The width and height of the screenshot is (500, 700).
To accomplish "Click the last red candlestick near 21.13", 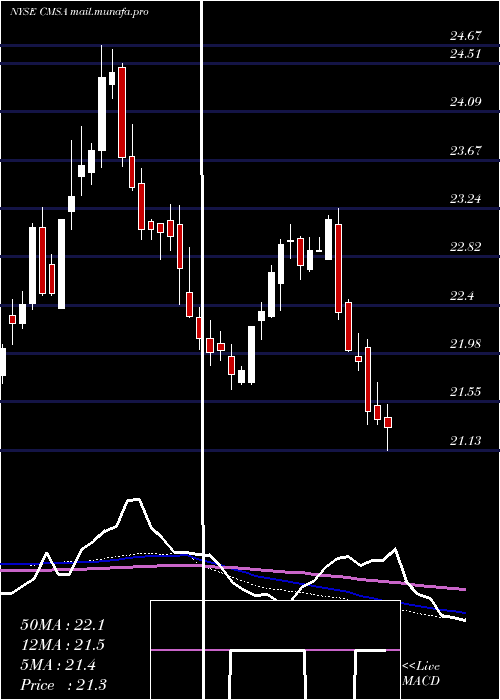I will pos(388,422).
